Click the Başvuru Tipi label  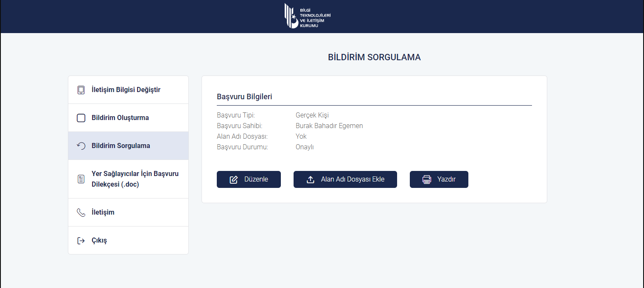point(236,115)
